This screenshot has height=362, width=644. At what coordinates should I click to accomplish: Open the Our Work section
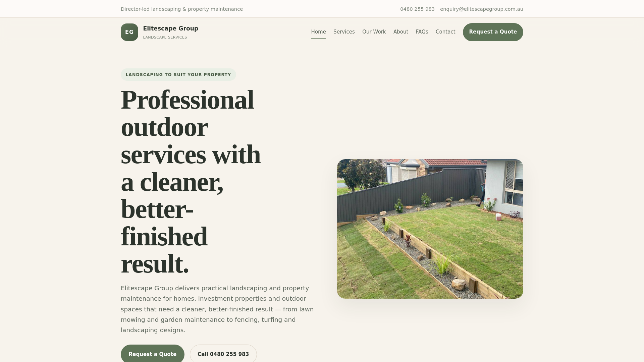point(374,32)
